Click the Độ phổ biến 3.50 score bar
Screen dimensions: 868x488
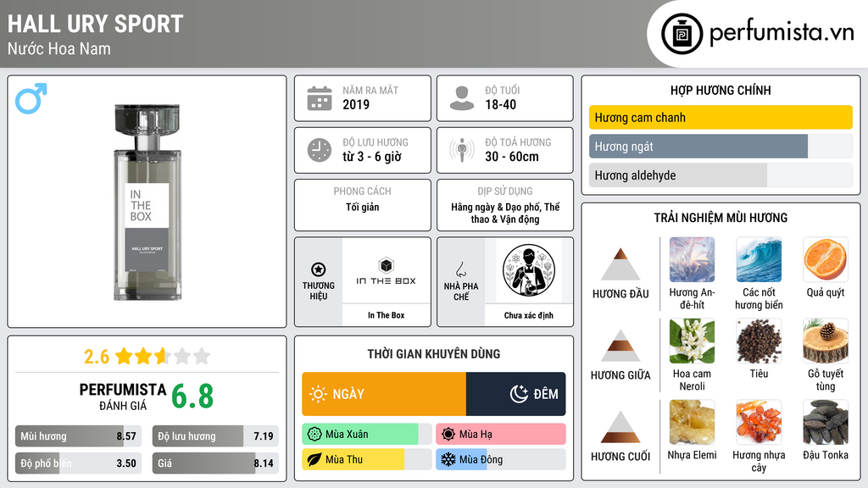coord(79,463)
